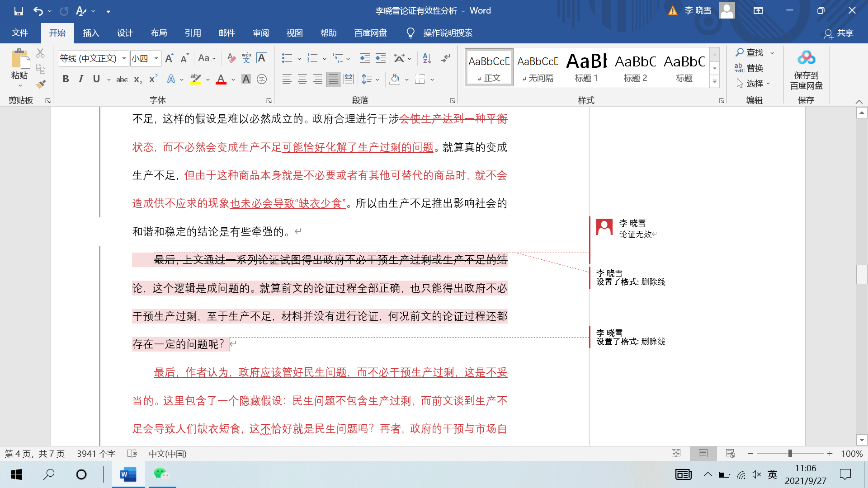Open the sort (排序) tool
The width and height of the screenshot is (868, 488).
coord(425,58)
